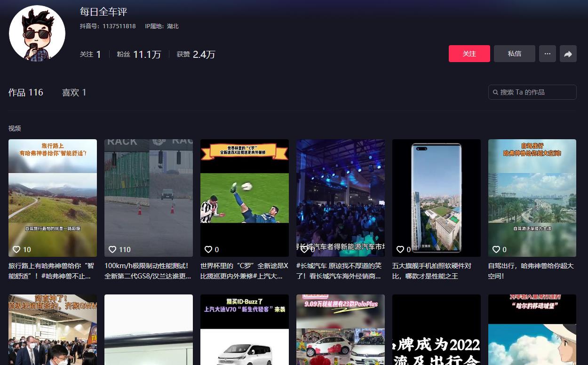Viewport: 588px width, 365px height.
Task: Click title 自驾出行，哈弗神兽给你超大空间
Action: (x=531, y=271)
